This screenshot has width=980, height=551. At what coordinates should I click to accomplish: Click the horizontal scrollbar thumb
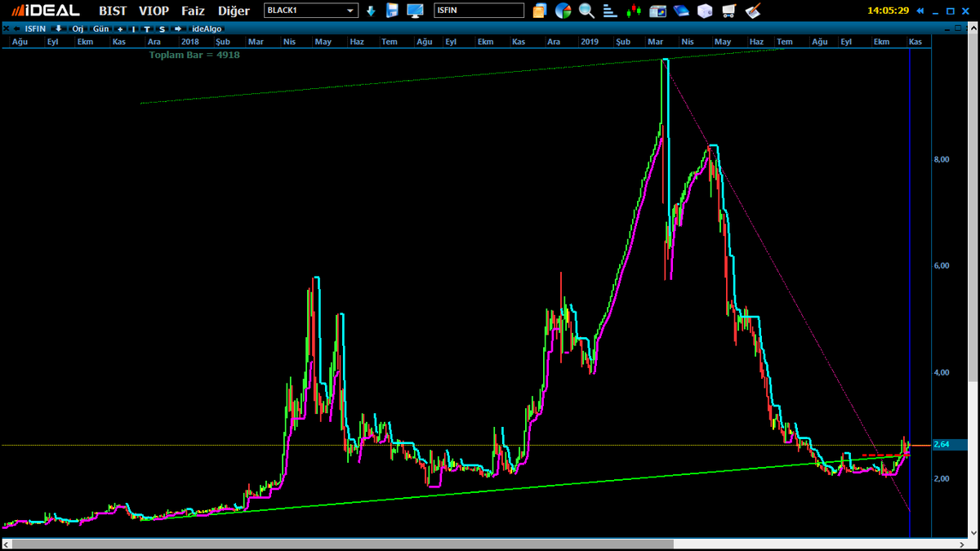[x=343, y=544]
